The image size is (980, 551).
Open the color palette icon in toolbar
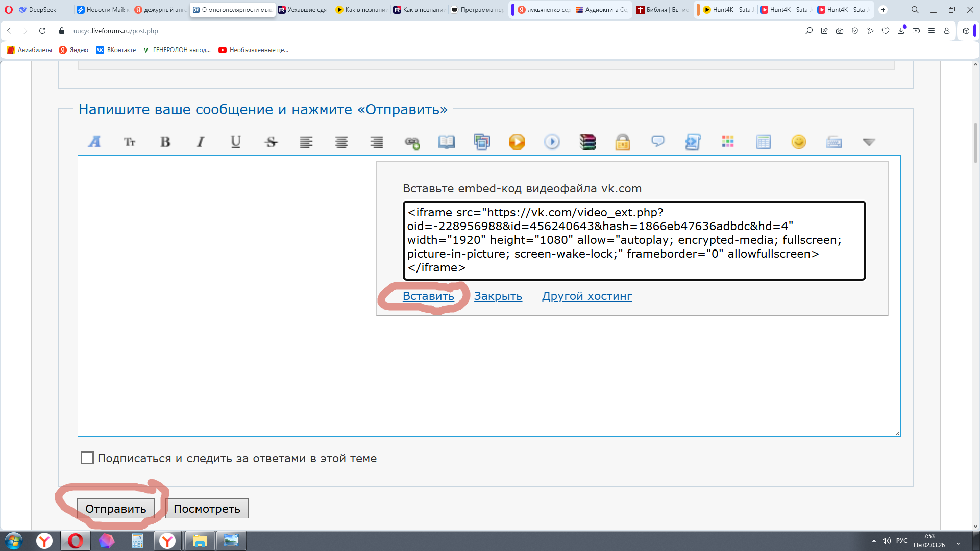click(728, 142)
